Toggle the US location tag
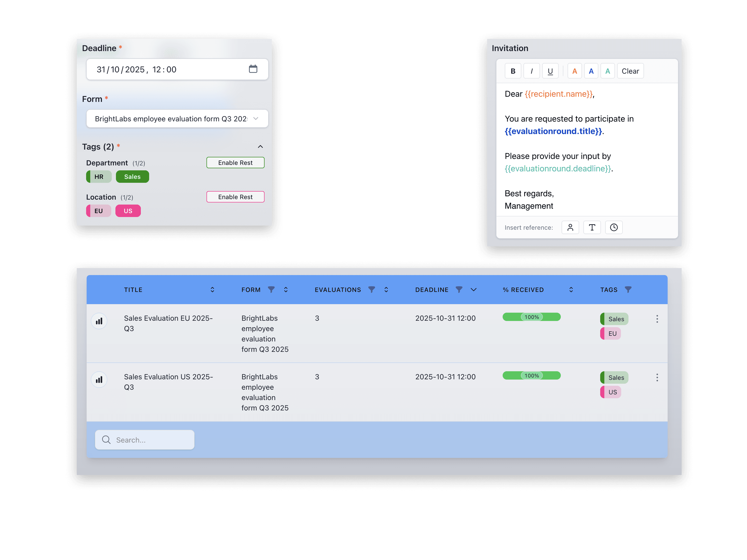 (128, 211)
